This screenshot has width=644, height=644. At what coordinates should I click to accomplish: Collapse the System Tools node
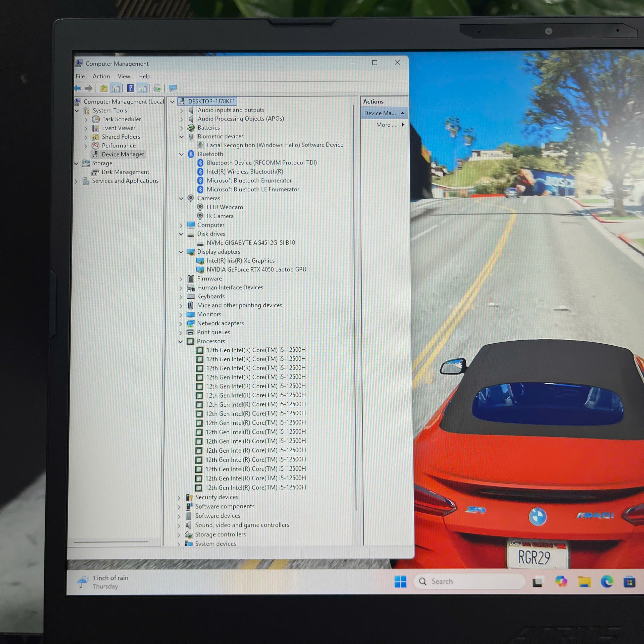pyautogui.click(x=77, y=110)
